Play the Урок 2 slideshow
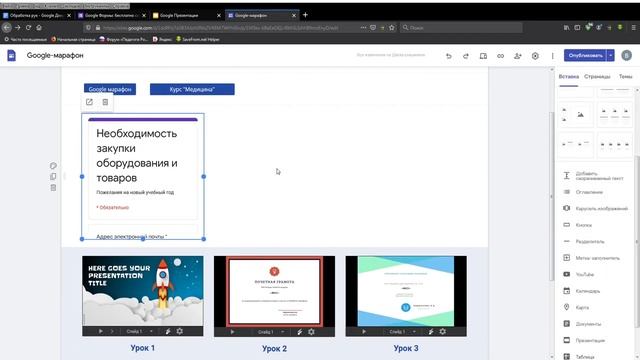Screen dimensions: 640x360 coord(232,332)
